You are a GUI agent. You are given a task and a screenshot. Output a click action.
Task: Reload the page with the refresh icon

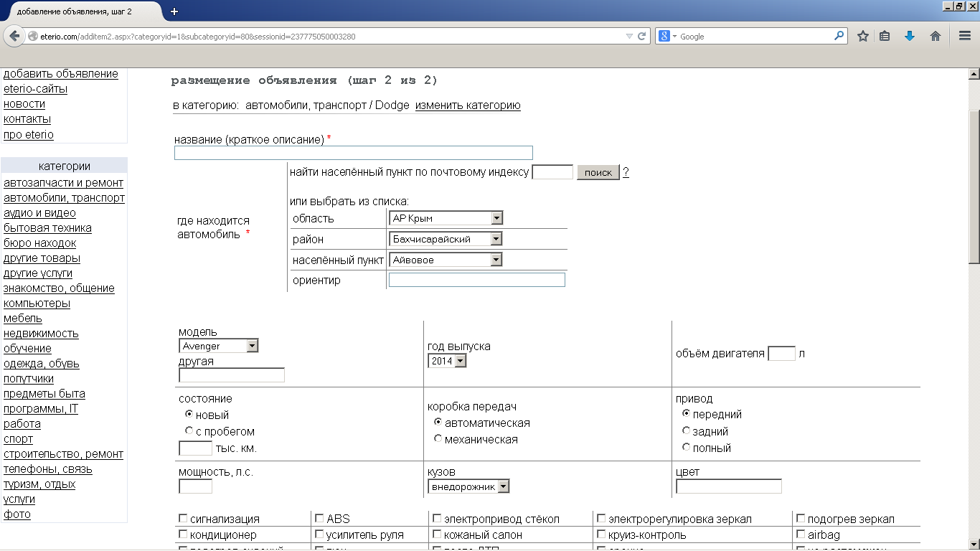coord(642,36)
